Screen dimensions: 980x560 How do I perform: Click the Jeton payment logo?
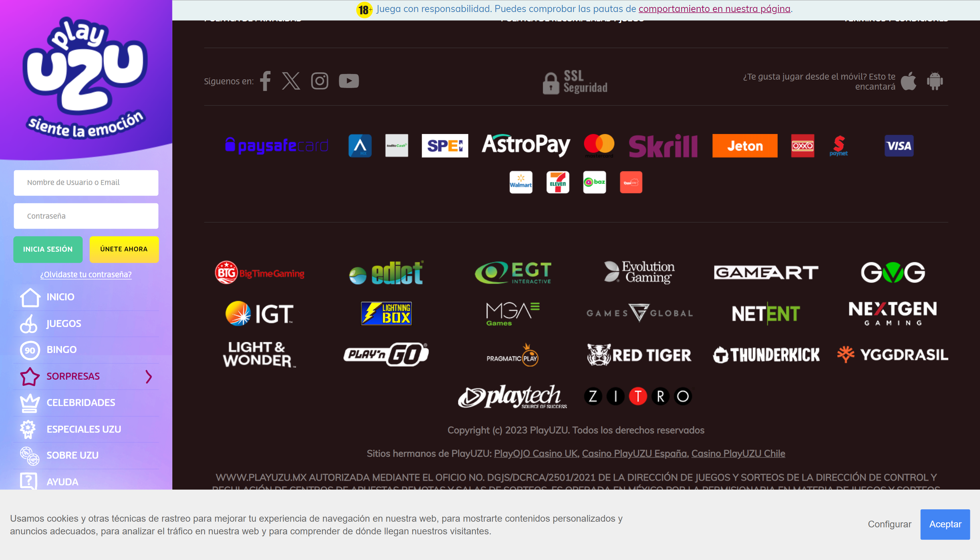point(745,146)
